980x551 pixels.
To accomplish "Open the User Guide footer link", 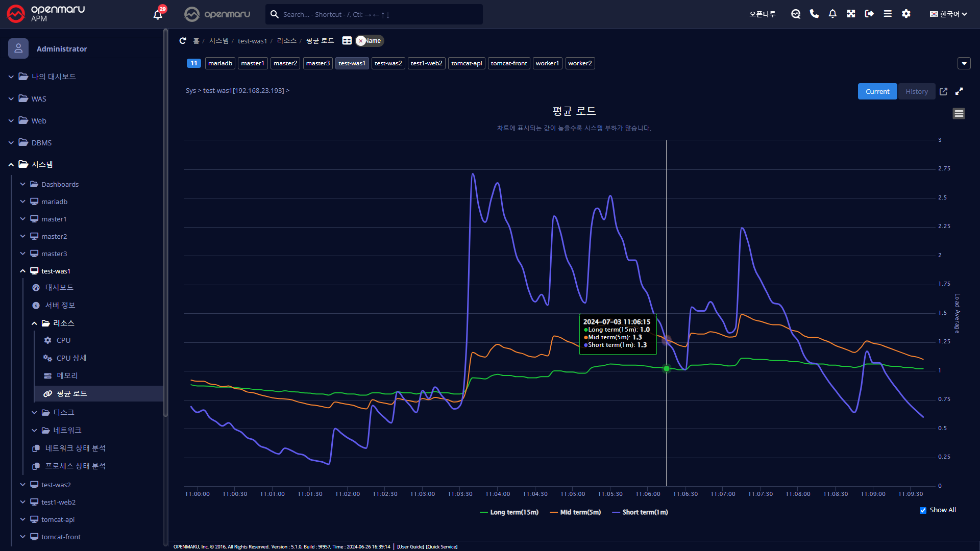I will coord(410,546).
